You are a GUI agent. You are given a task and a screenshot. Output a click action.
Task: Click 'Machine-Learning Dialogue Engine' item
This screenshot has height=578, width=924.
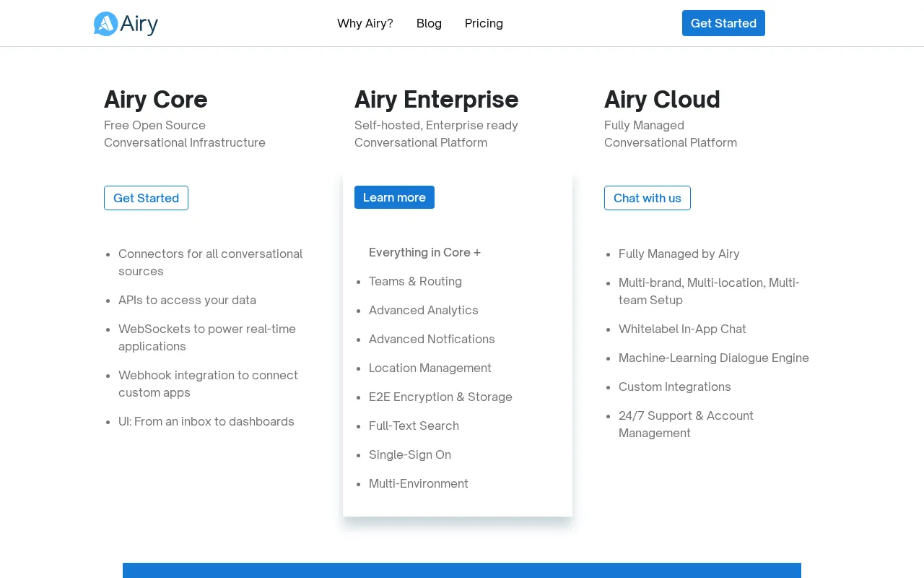[714, 358]
